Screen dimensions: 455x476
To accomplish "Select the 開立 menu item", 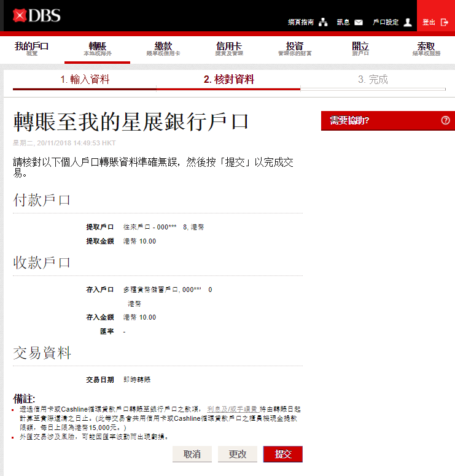I will [360, 49].
